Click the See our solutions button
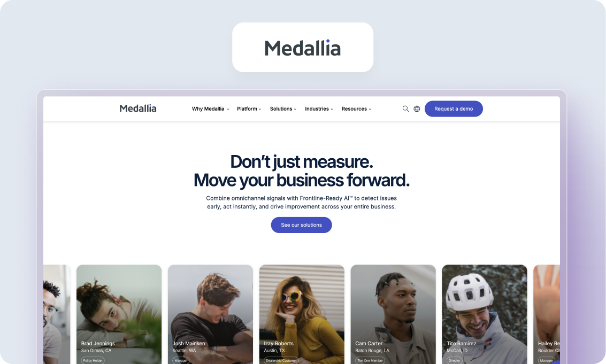606x364 pixels. coord(302,225)
